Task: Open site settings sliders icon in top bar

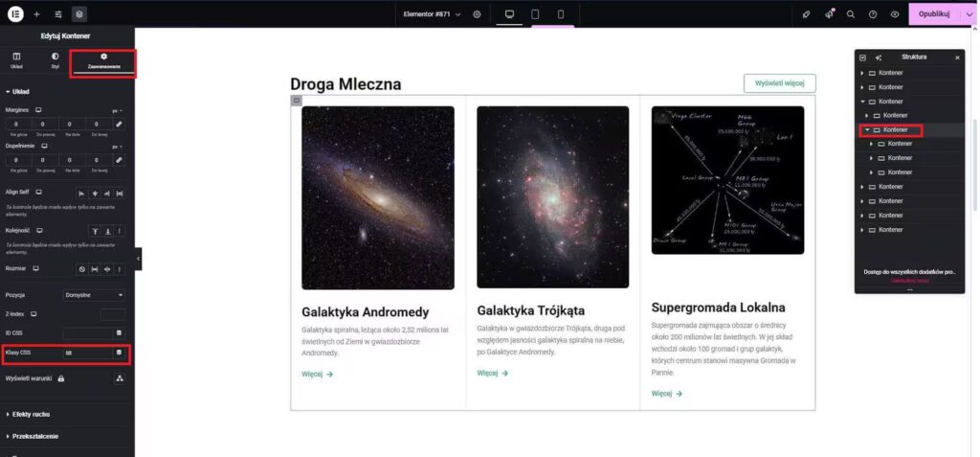Action: 58,13
